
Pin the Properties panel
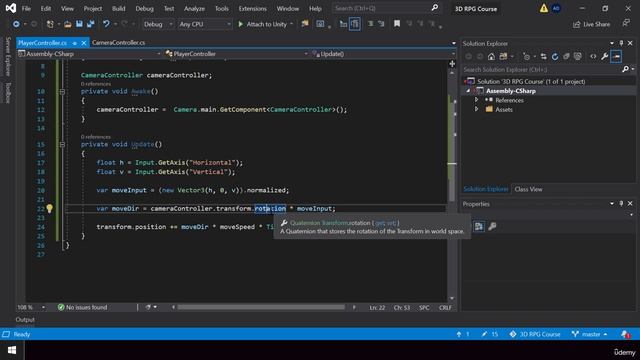coord(621,204)
